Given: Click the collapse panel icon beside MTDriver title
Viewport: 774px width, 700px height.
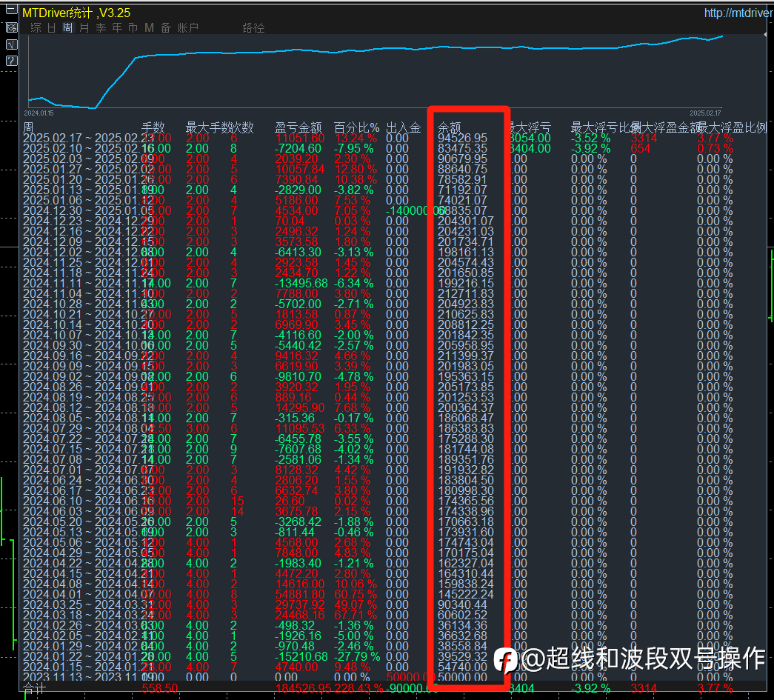Looking at the screenshot, I should pos(11,10).
